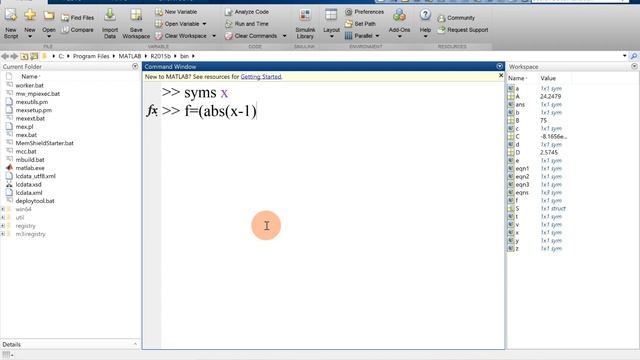
Task: Select deploytool.bat file
Action: point(35,201)
